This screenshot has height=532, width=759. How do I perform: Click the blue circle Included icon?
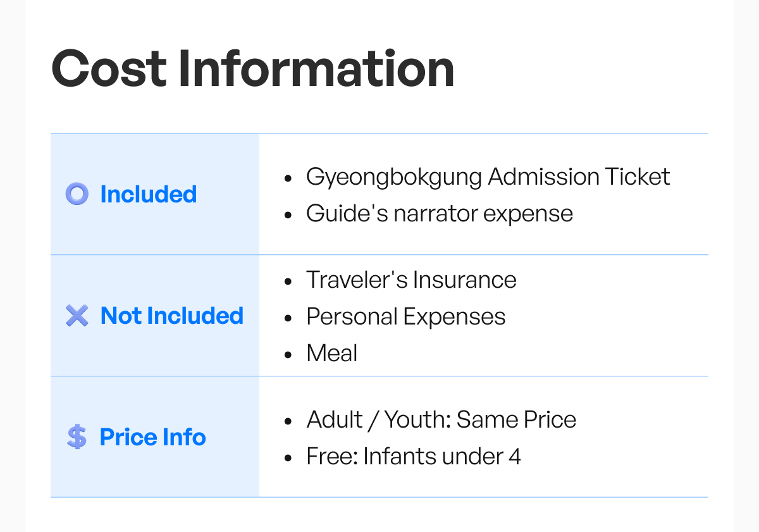(77, 194)
